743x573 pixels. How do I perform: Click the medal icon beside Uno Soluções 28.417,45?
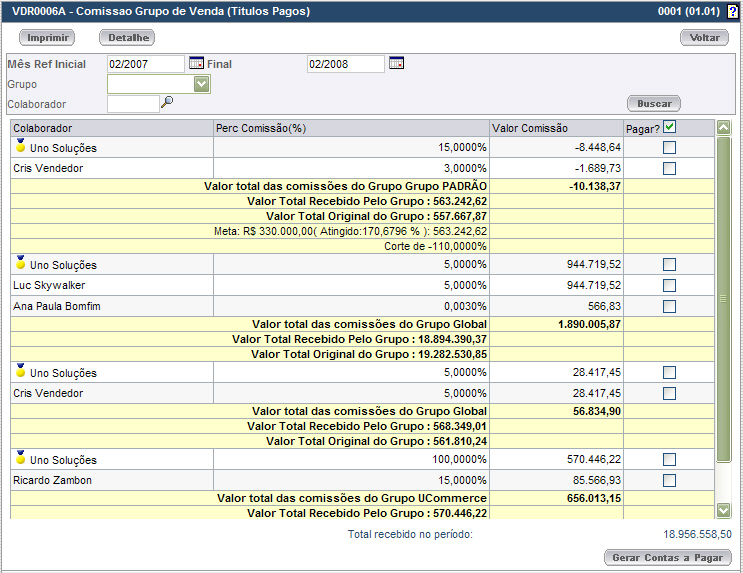pos(20,371)
